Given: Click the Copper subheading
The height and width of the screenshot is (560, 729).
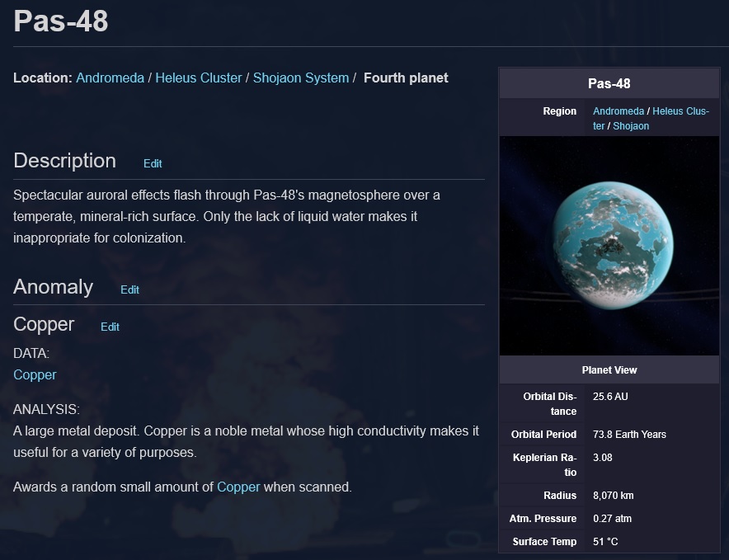Looking at the screenshot, I should [x=44, y=324].
